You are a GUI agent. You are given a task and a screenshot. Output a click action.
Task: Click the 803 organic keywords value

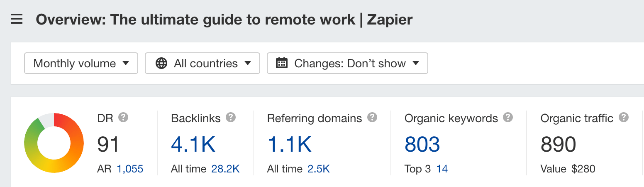[422, 145]
